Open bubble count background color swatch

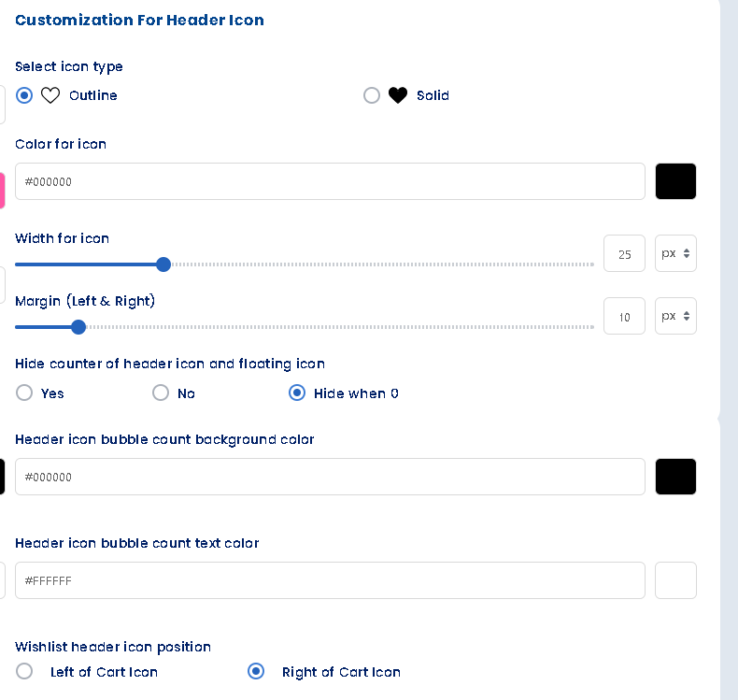pyautogui.click(x=675, y=477)
